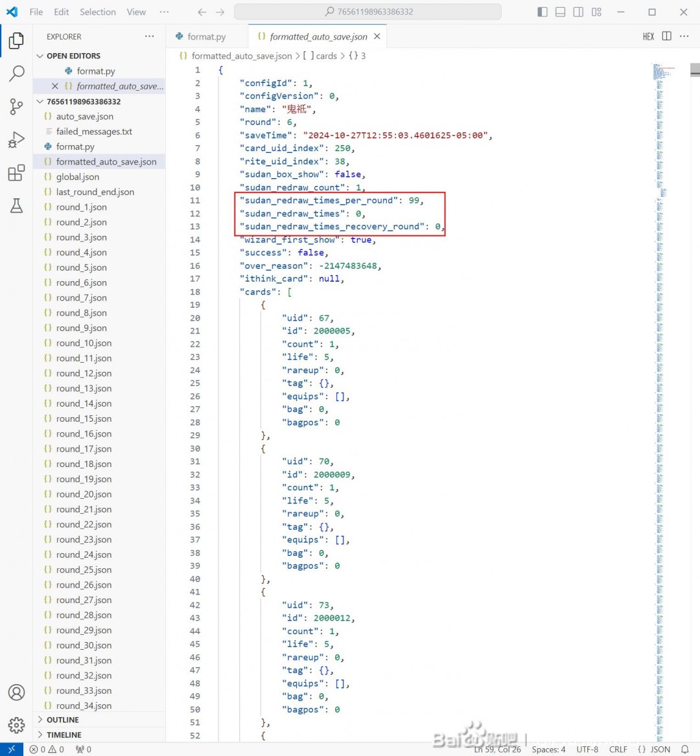Open the File menu
Screen dimensions: 700x756
point(36,12)
